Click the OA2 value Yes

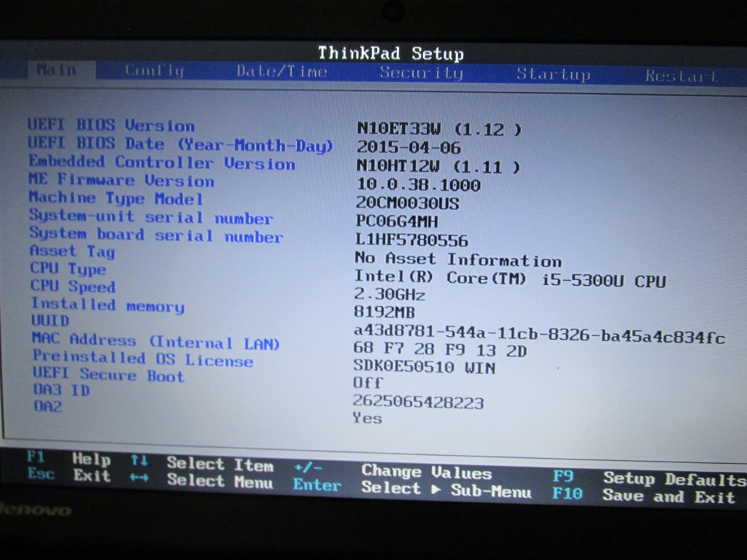368,418
